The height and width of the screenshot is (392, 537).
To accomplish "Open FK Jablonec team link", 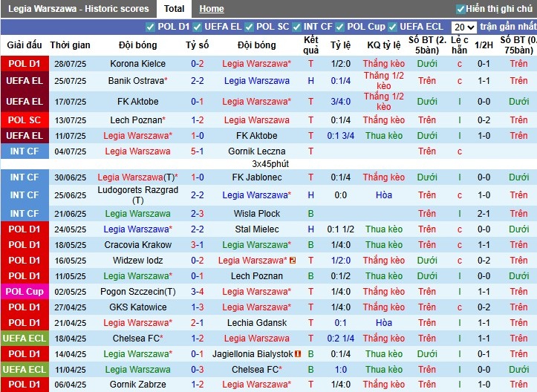I will pyautogui.click(x=256, y=177).
